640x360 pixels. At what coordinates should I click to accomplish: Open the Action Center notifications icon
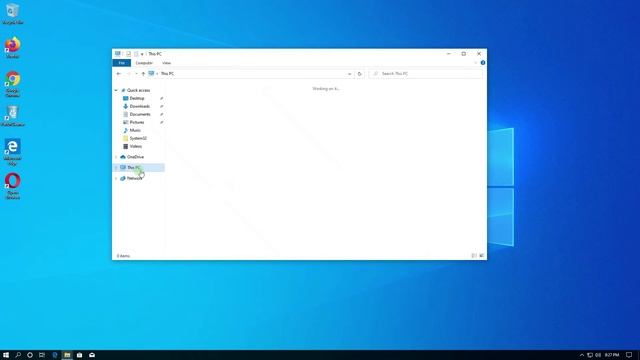[x=629, y=355]
